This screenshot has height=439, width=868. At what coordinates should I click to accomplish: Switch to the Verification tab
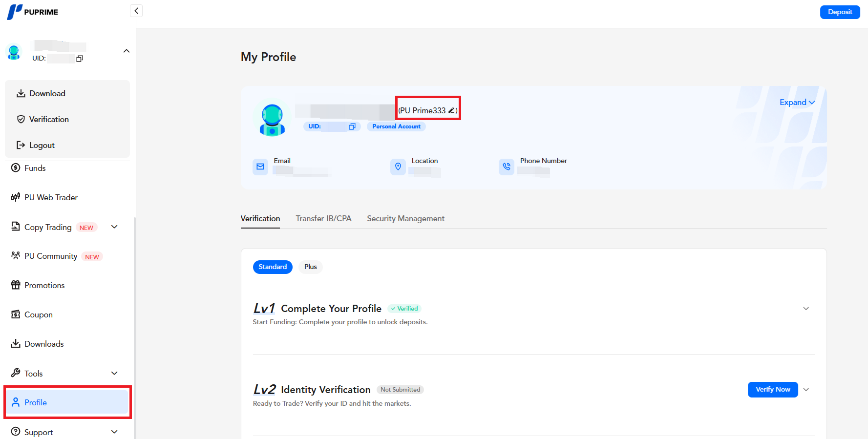[260, 219]
